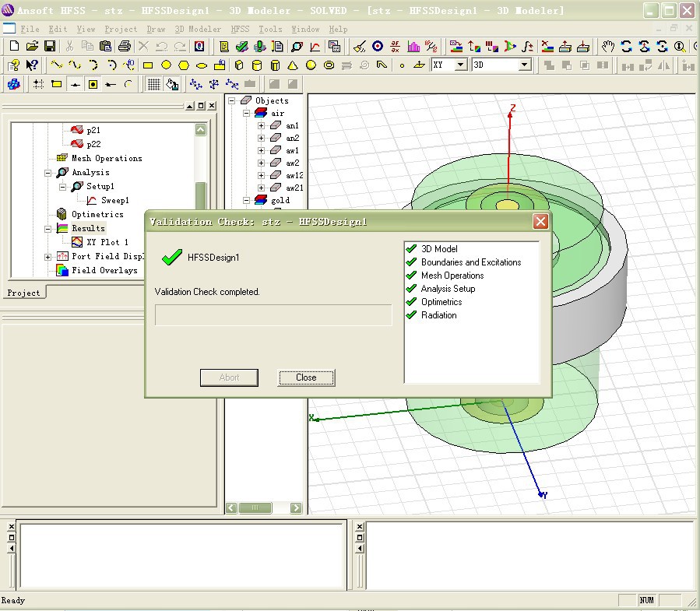Click the project tree scroll-up arrow
Image resolution: width=700 pixels, height=611 pixels.
(200, 130)
